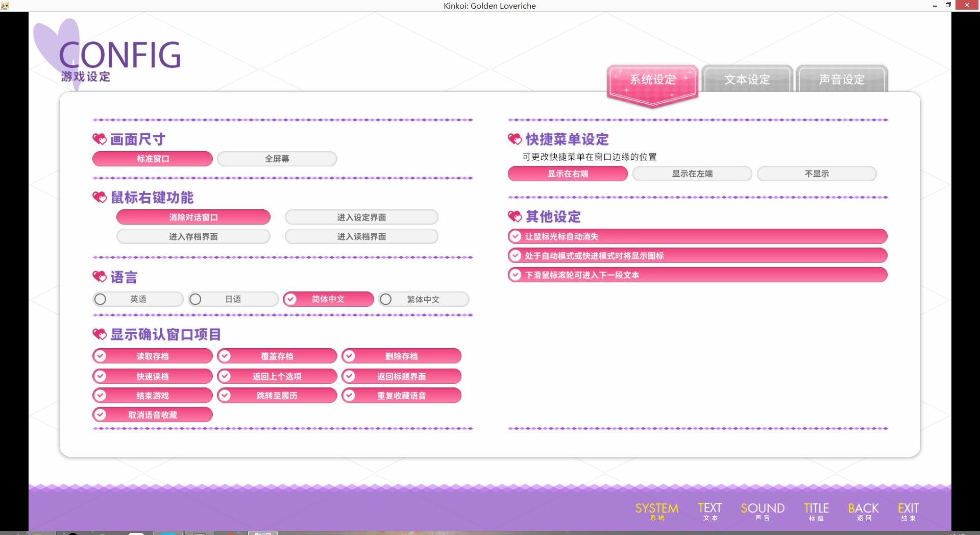
Task: Uncheck 读取存档 confirmation checkbox
Action: pos(101,356)
